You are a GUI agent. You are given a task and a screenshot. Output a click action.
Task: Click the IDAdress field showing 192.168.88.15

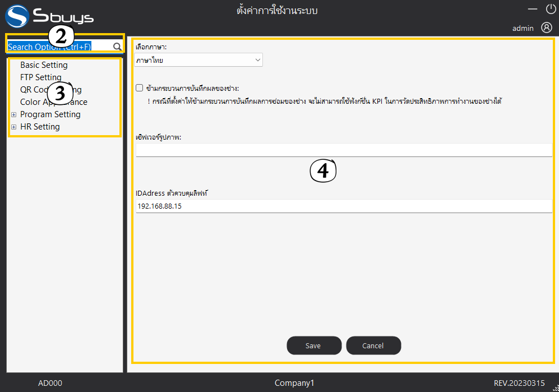tap(344, 206)
